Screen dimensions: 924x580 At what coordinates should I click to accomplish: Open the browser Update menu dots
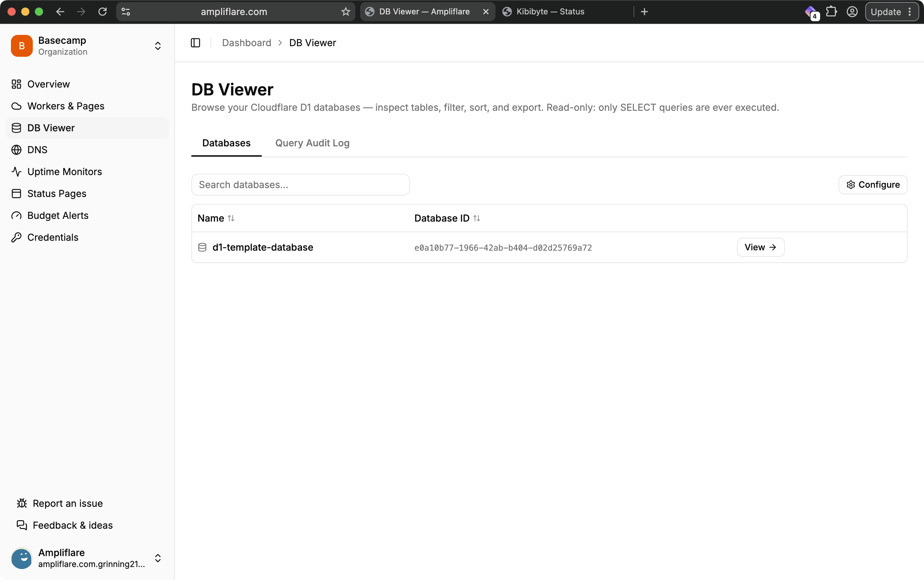coord(909,12)
